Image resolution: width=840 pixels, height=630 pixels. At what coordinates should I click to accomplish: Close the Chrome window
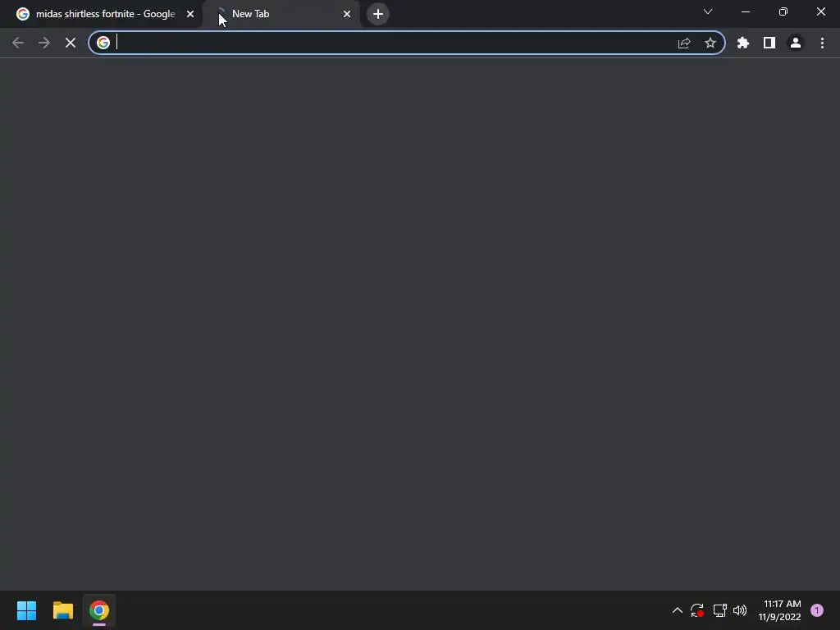(x=820, y=11)
